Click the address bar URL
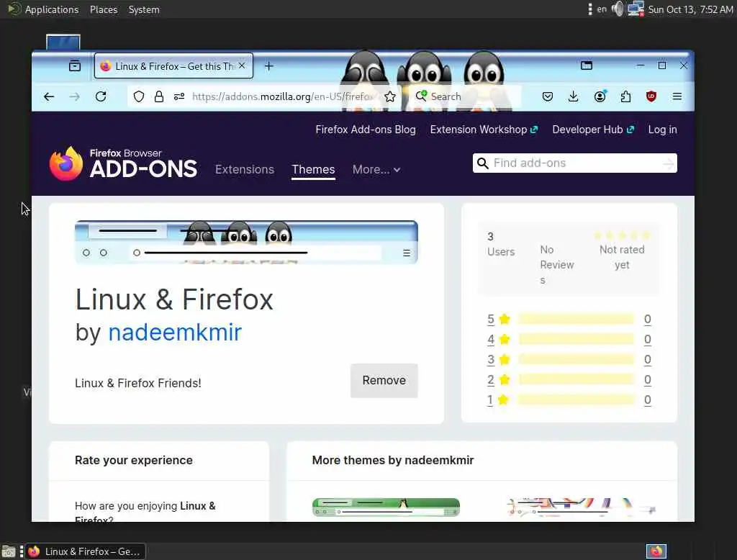The height and width of the screenshot is (560, 737). pos(282,96)
